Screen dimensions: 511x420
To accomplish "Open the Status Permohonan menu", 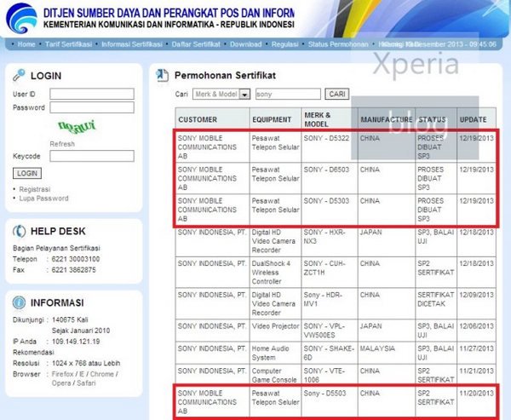I will 338,44.
